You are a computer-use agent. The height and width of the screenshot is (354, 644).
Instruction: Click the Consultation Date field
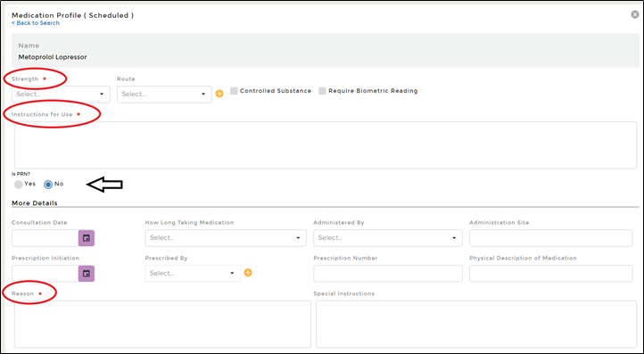click(x=45, y=238)
